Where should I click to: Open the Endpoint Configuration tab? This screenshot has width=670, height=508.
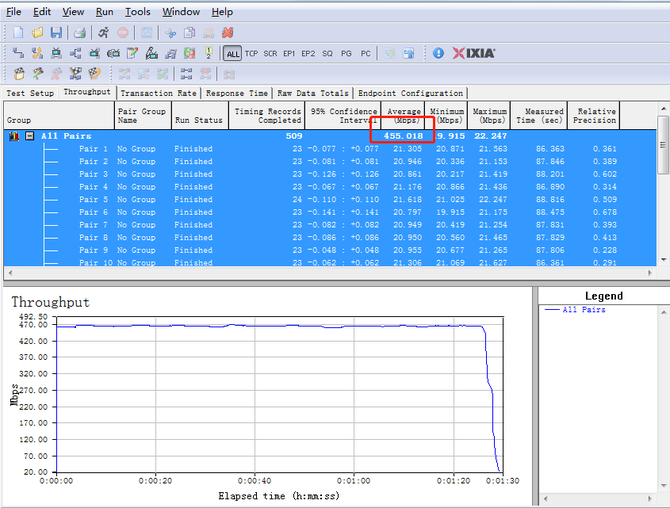coord(410,93)
